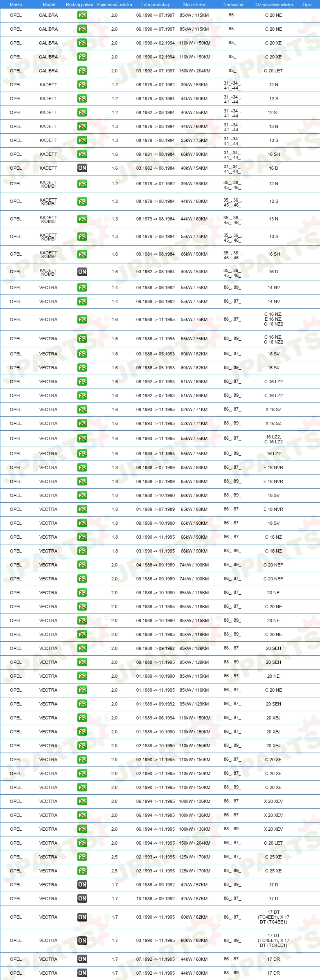Click the fuel icon in the VECTRA 14 NV 04.1988 row

click(82, 288)
